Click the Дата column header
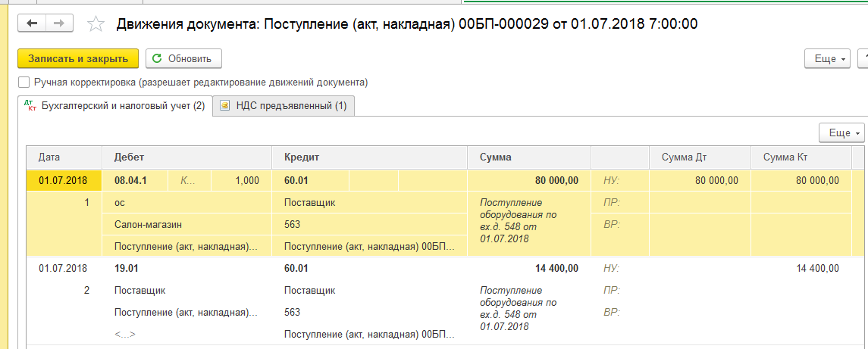The image size is (868, 349). point(49,157)
